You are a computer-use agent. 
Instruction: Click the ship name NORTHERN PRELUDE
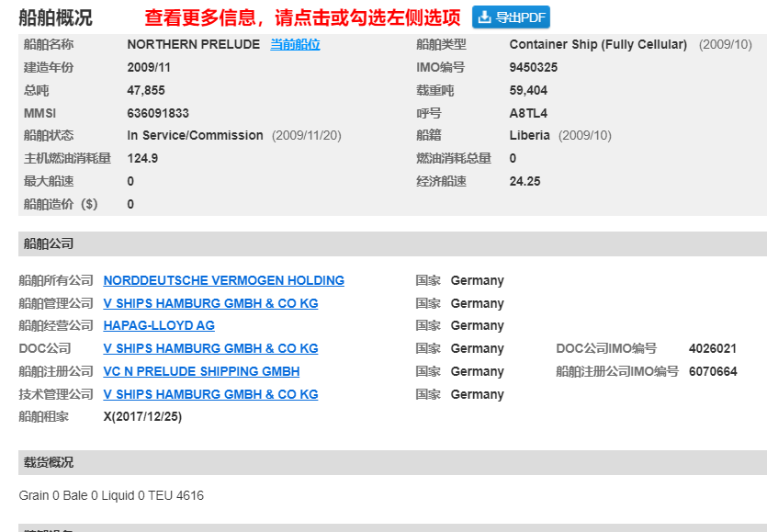(x=193, y=44)
